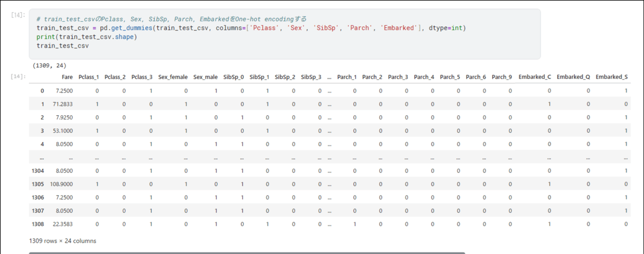This screenshot has width=644, height=254.
Task: Click the fare value 108.9000
Action: point(60,184)
